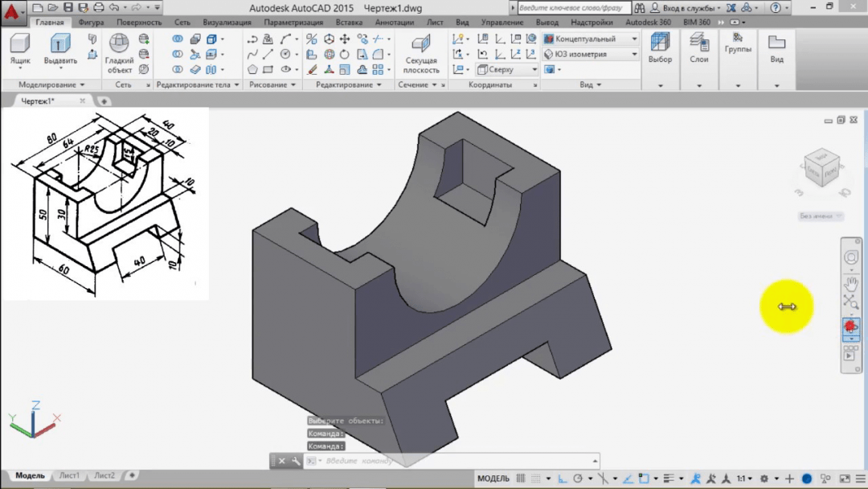Viewport: 868px width, 489px height.
Task: Click the Save icon in the quick access toolbar
Action: coord(68,7)
